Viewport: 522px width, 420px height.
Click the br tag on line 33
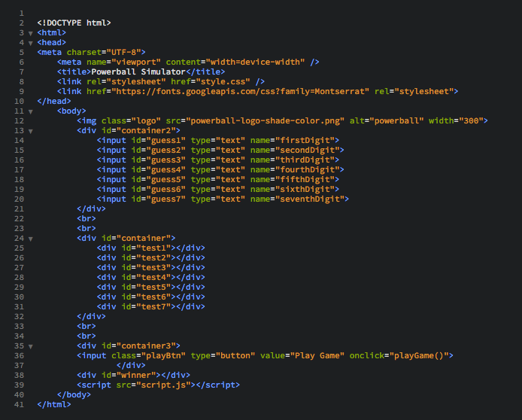[86, 327]
